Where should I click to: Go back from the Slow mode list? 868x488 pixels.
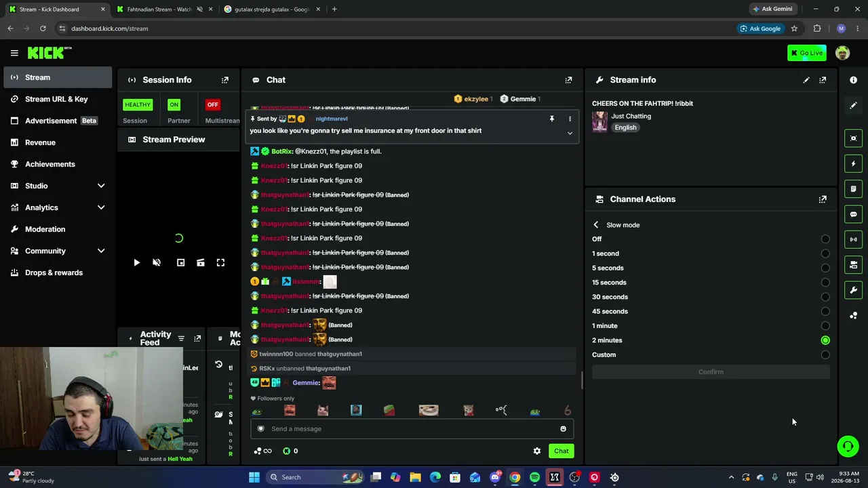(596, 225)
